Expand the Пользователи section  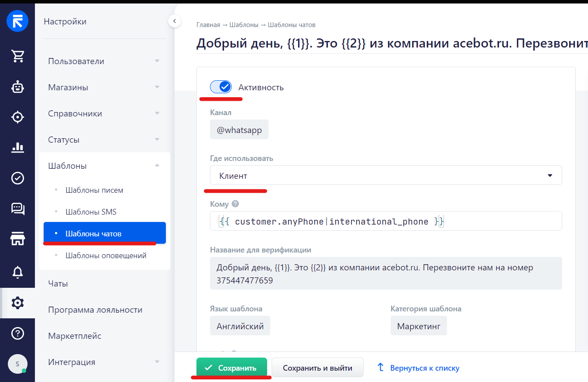(104, 61)
